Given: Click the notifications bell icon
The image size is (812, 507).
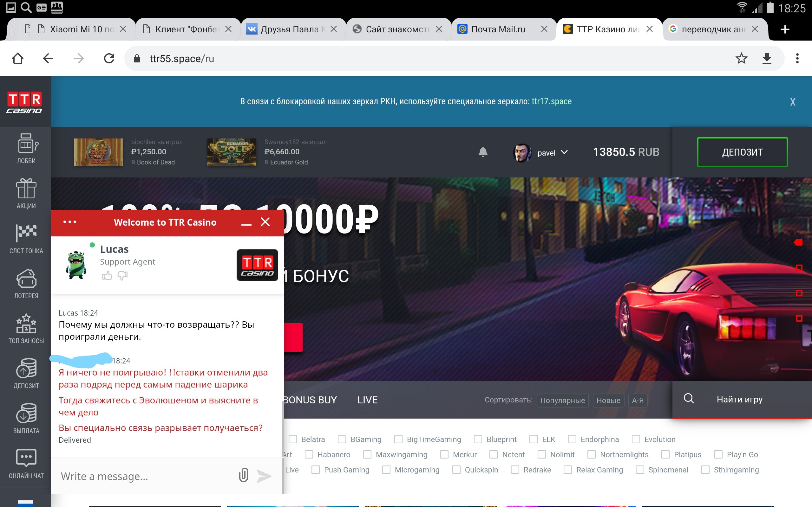Looking at the screenshot, I should point(483,152).
